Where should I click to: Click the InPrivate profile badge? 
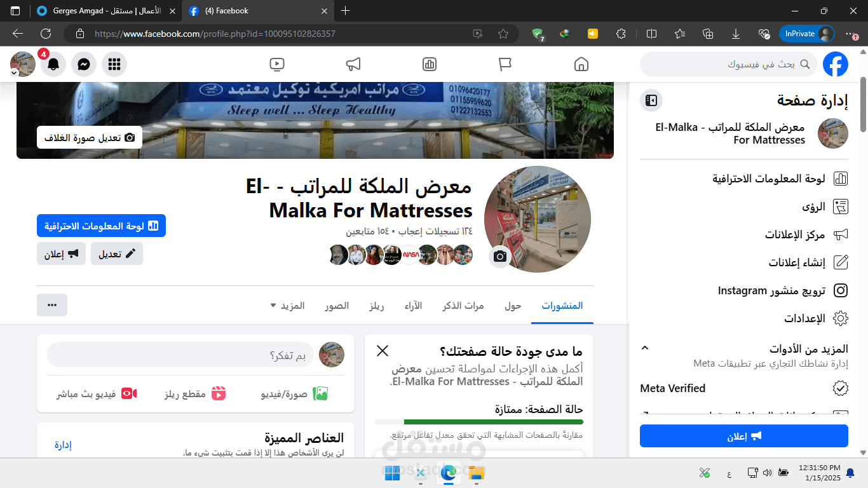pyautogui.click(x=807, y=34)
